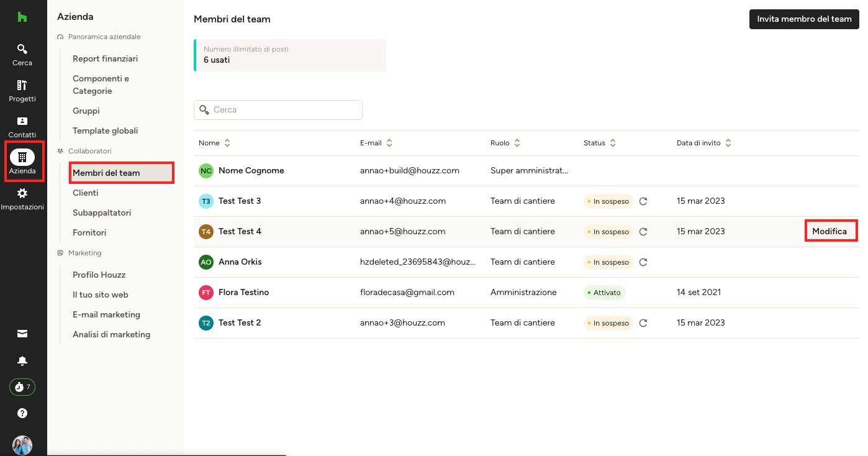Click the T4 avatar circle
Image resolution: width=868 pixels, height=456 pixels.
(206, 232)
